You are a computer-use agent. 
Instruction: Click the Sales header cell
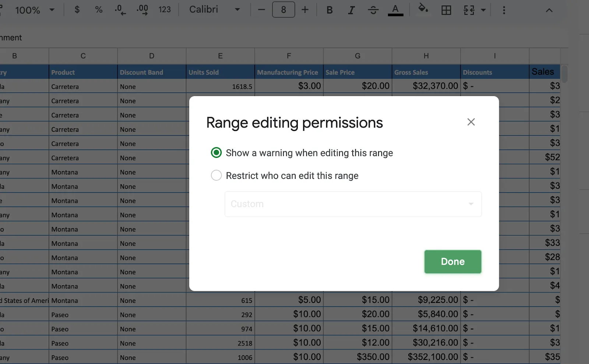pyautogui.click(x=545, y=72)
